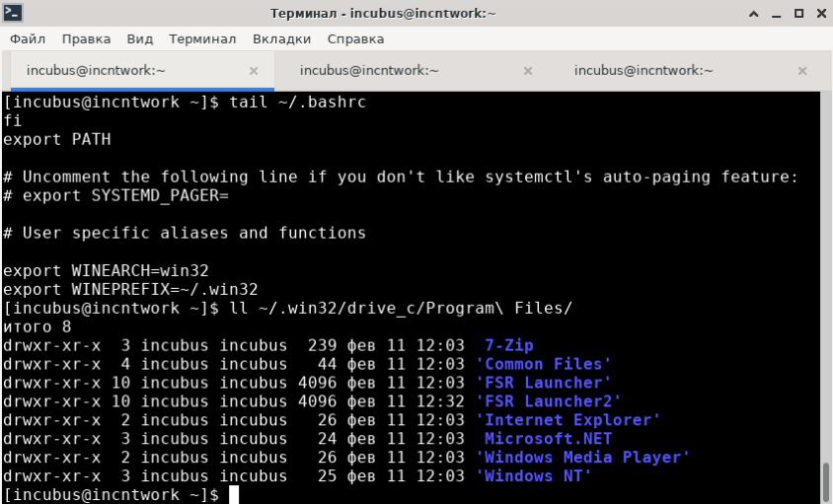Switch to the second terminal tab
The width and height of the screenshot is (833, 504).
369,71
